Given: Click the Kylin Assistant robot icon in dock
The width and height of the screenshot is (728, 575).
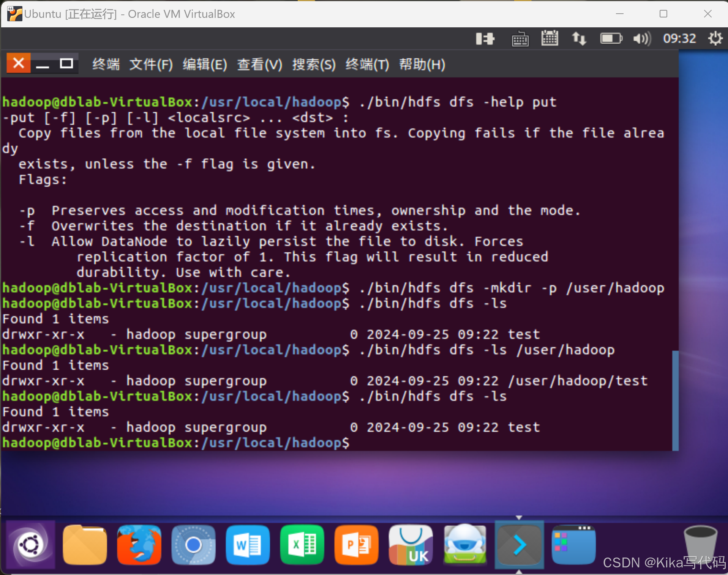Looking at the screenshot, I should [x=465, y=545].
